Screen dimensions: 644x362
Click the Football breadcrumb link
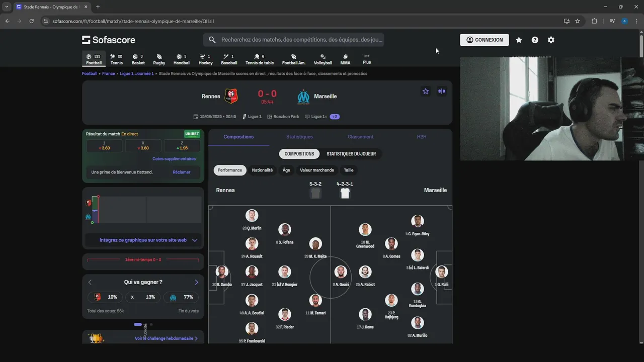pos(90,73)
